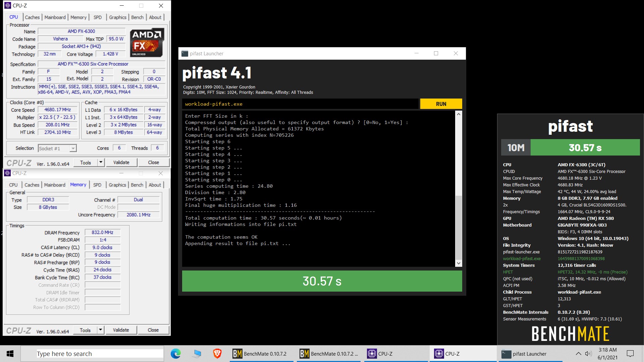Screen dimensions: 644x362
Task: Focus pifast Launcher from the taskbar
Action: (530, 354)
